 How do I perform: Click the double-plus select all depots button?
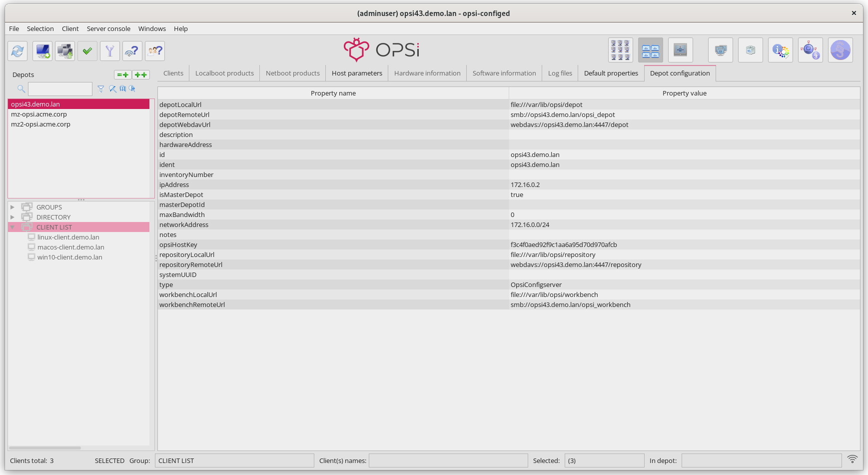[x=141, y=74]
